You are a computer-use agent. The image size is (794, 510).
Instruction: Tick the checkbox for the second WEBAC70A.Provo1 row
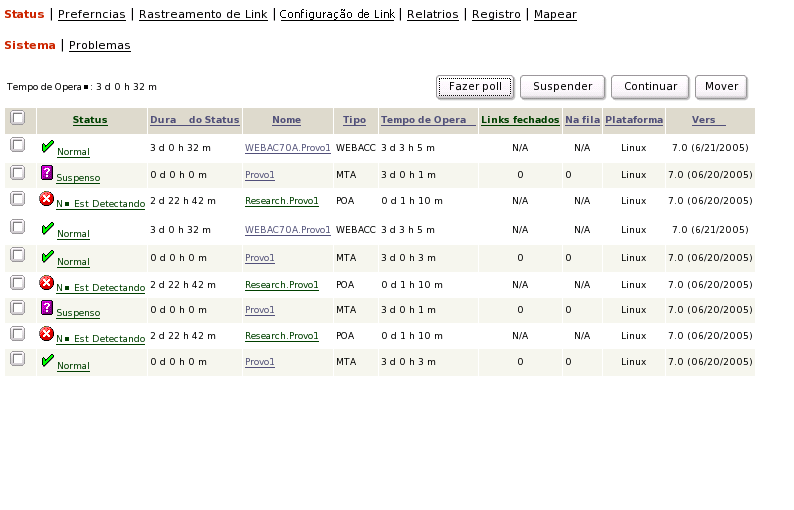coord(18,226)
